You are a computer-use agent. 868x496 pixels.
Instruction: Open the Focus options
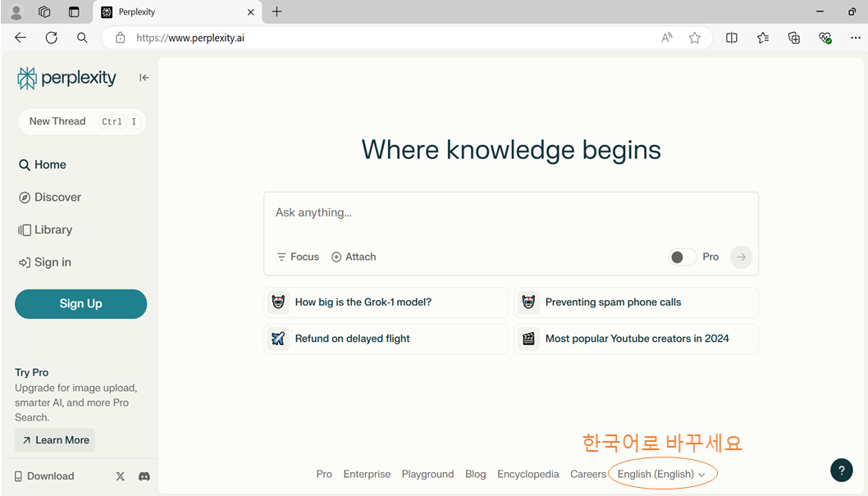298,257
